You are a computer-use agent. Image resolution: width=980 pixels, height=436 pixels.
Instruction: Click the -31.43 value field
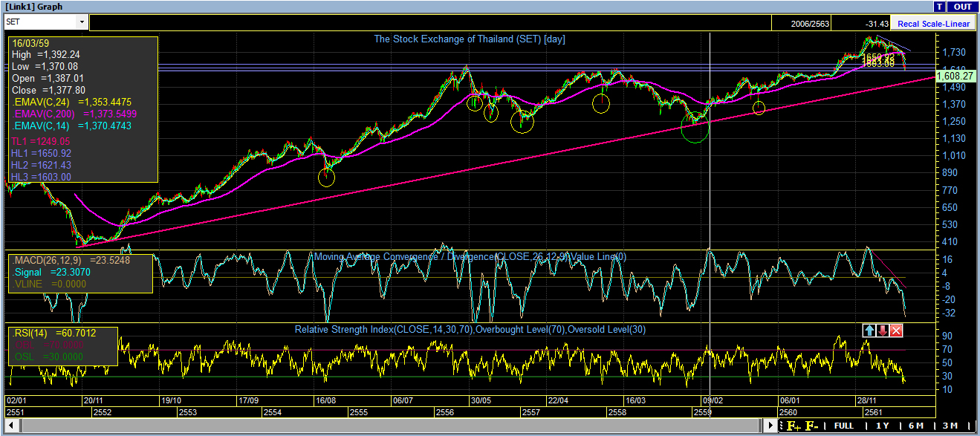862,24
